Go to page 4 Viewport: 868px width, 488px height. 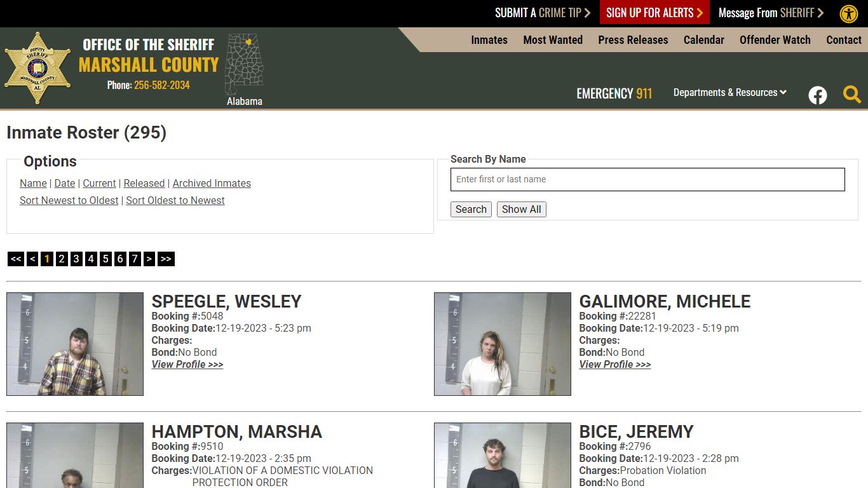pos(91,259)
